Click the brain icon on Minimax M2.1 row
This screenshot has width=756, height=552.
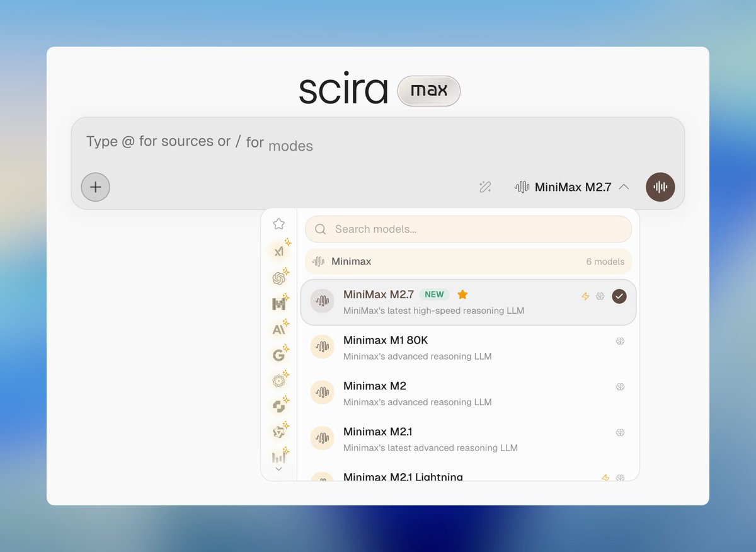(620, 432)
